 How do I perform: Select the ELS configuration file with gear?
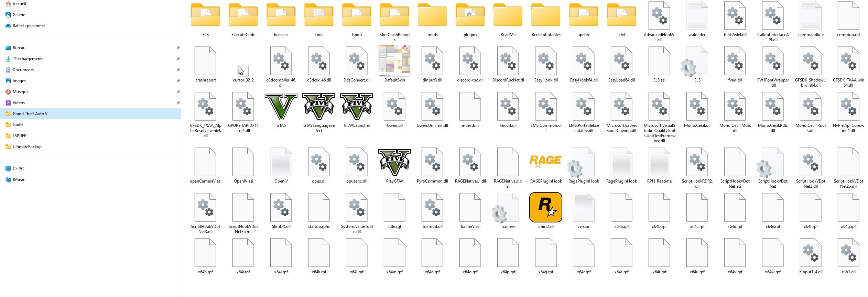click(x=694, y=62)
